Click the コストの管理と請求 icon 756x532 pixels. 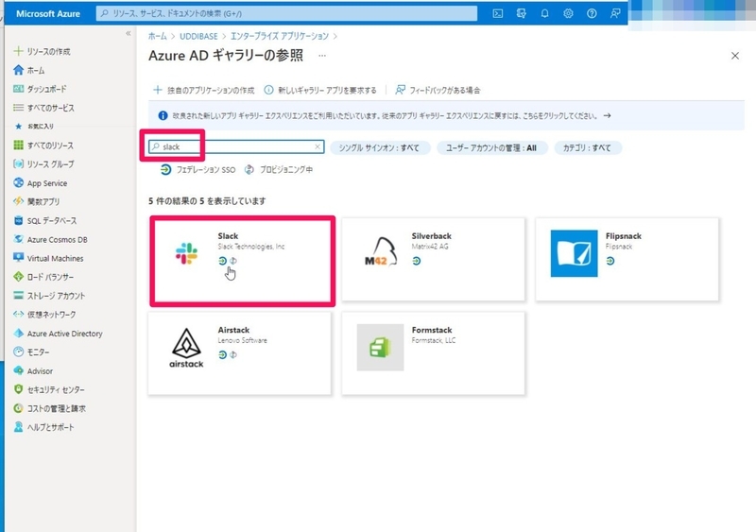(18, 408)
